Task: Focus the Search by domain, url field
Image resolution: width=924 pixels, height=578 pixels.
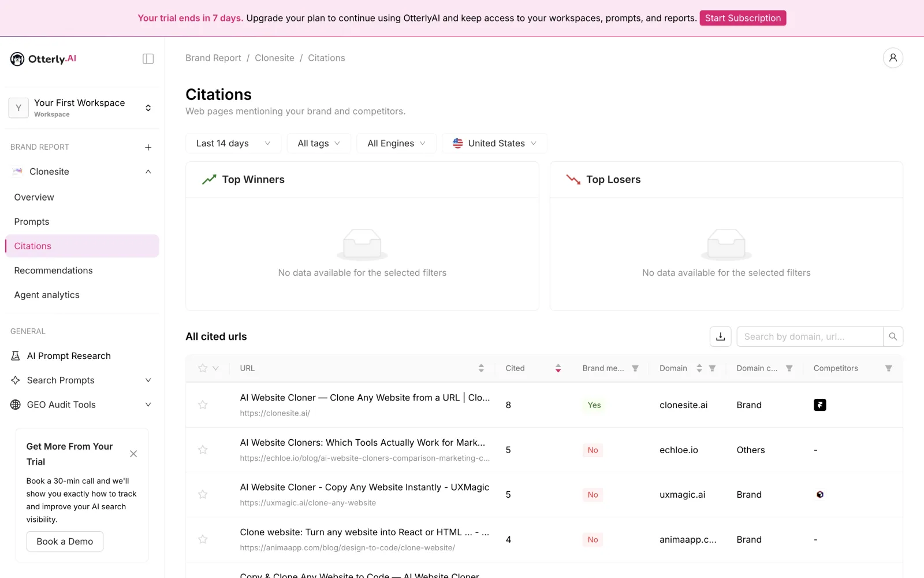Action: [x=810, y=336]
